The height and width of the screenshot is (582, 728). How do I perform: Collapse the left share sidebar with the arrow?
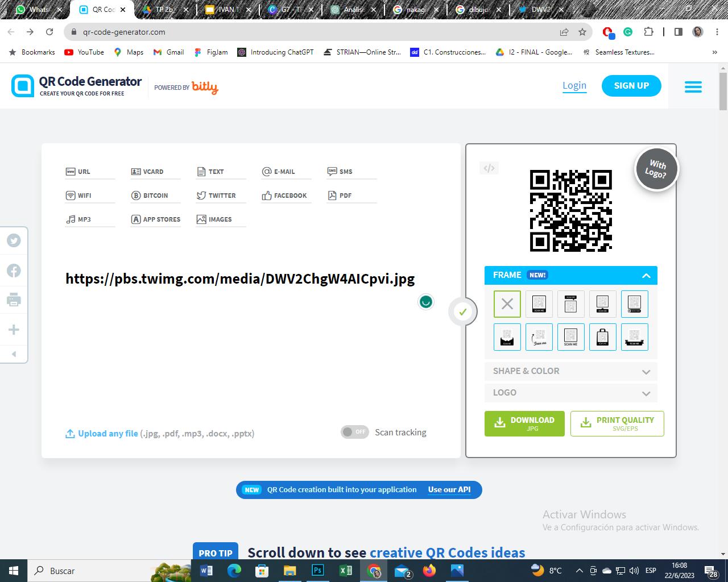[14, 354]
